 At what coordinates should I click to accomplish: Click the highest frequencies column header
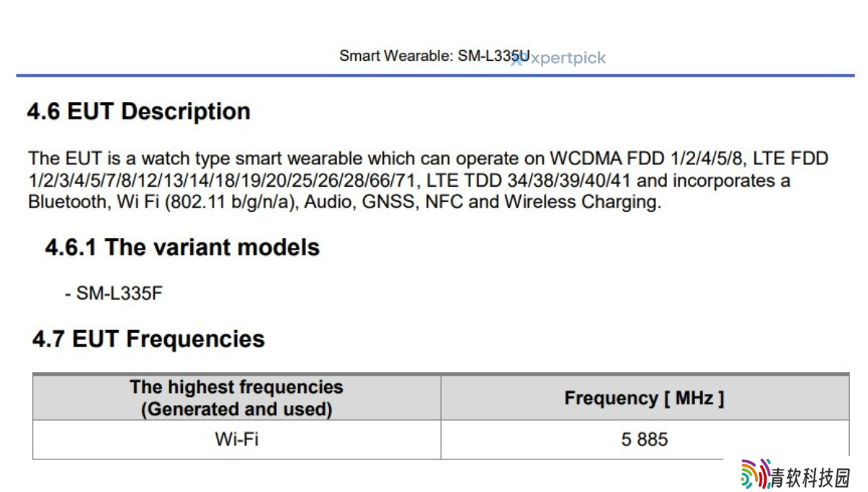click(237, 398)
